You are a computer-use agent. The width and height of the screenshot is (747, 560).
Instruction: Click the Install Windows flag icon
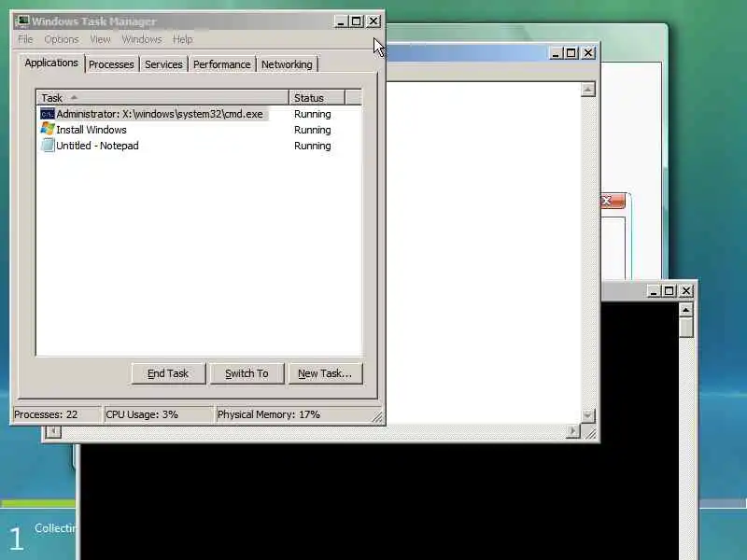[48, 129]
